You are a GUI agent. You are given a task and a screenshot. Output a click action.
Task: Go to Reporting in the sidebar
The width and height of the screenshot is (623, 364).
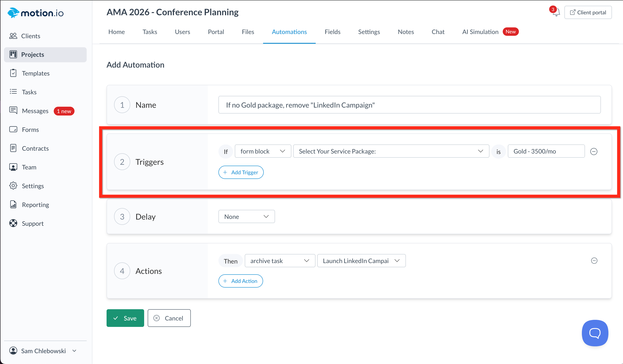(35, 205)
